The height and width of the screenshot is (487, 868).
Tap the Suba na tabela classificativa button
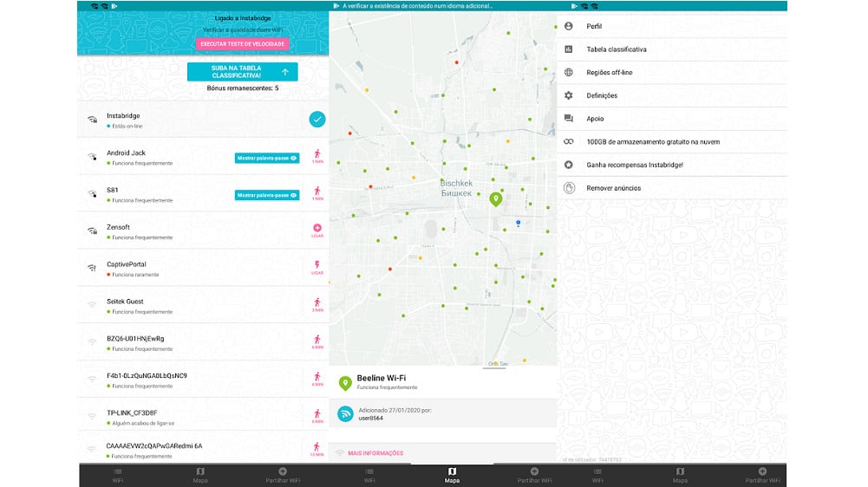pyautogui.click(x=243, y=71)
